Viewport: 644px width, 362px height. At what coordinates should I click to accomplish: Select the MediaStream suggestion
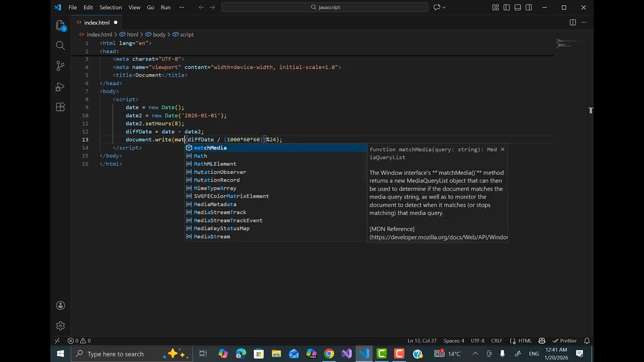(x=276, y=236)
